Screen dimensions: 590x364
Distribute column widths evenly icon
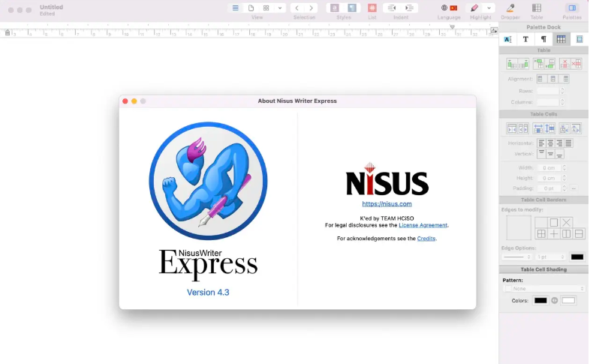(x=538, y=129)
